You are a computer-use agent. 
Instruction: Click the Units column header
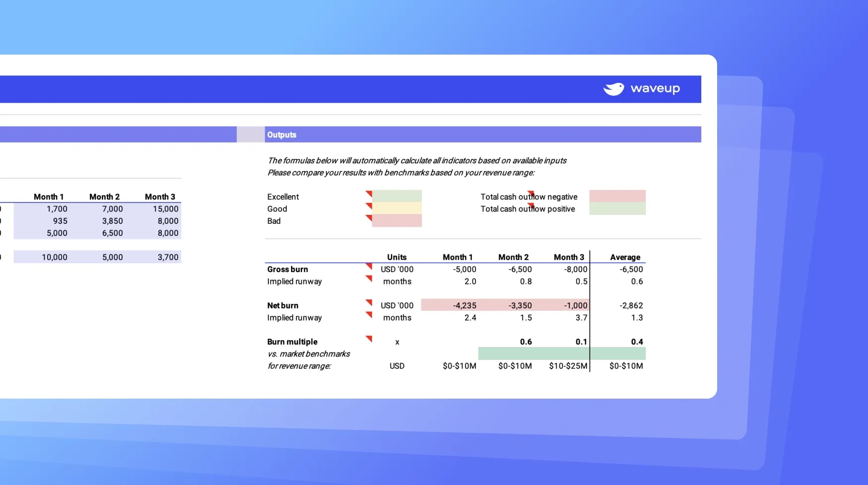point(397,257)
